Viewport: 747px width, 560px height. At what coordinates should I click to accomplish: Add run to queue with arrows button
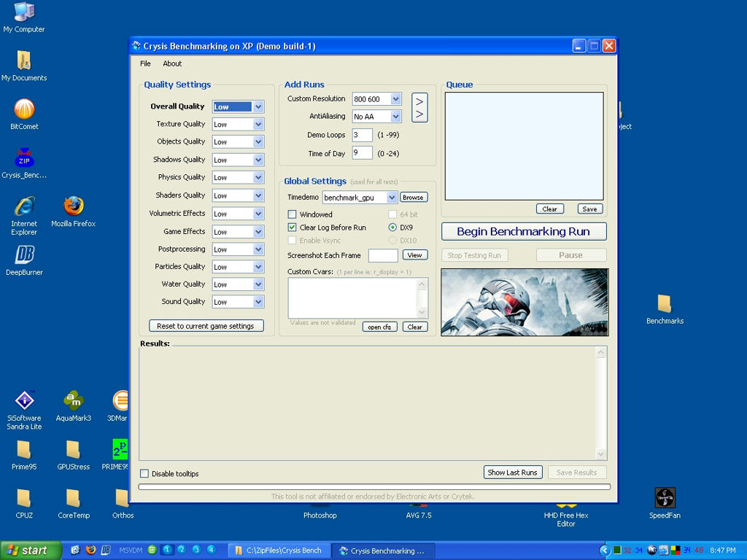(419, 108)
